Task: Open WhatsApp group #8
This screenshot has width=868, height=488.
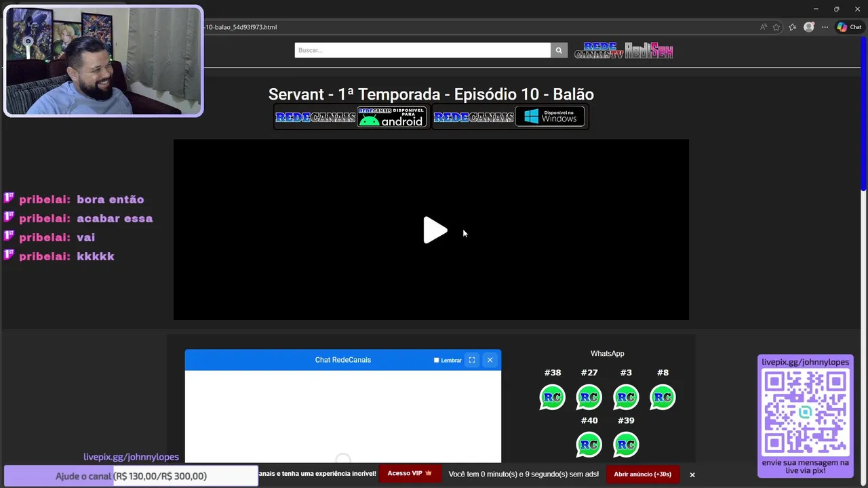Action: pos(663,396)
